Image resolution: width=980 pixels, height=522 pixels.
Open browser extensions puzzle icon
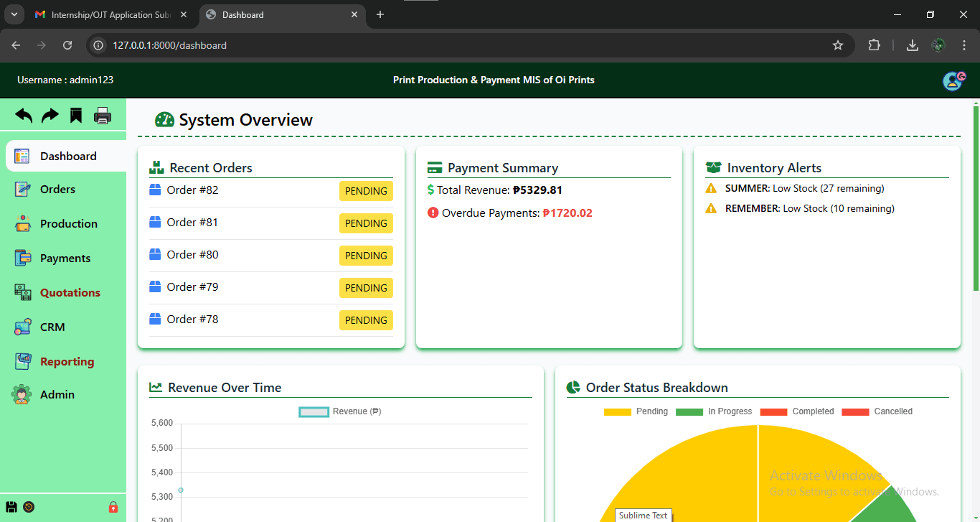(x=874, y=45)
